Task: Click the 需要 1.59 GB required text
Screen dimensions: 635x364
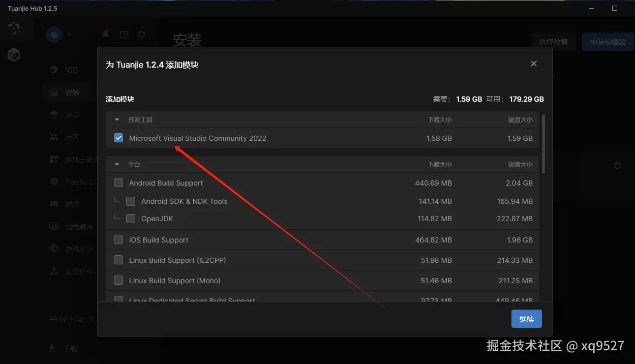Action: 458,99
